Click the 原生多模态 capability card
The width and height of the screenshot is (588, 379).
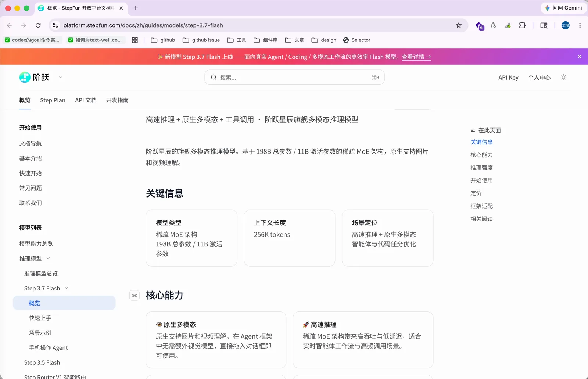[216, 340]
